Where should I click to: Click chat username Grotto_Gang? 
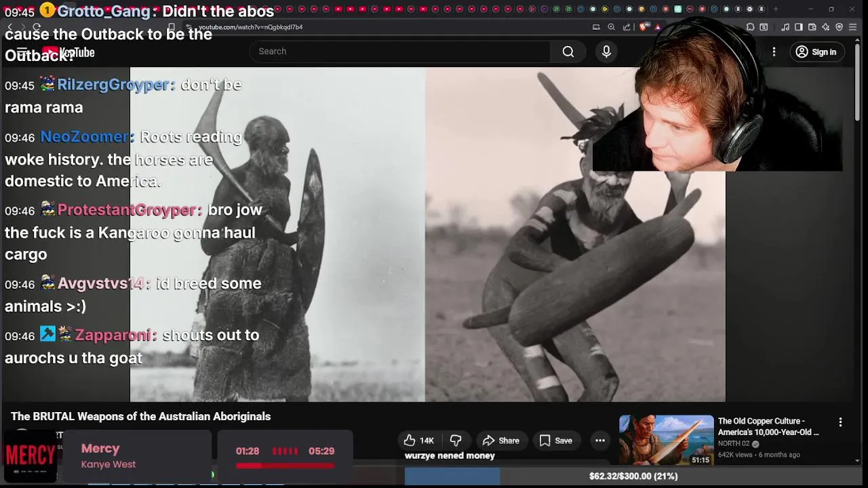(x=103, y=11)
